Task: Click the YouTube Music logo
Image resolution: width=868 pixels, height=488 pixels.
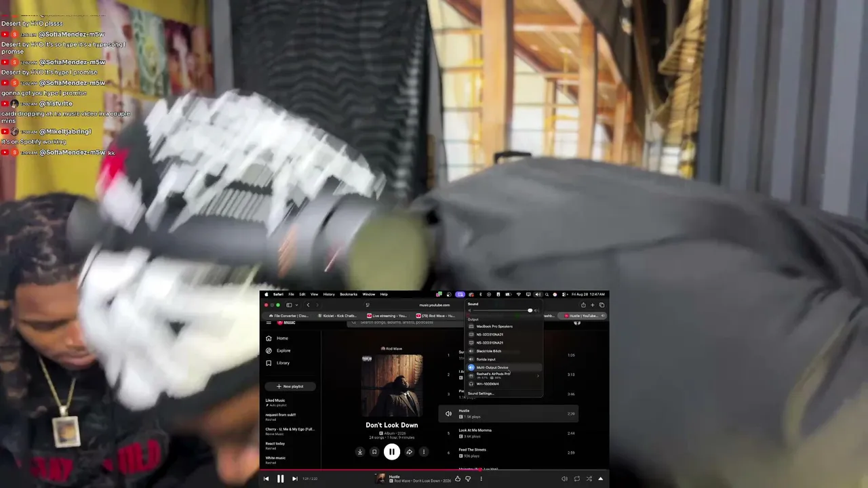Action: tap(286, 323)
